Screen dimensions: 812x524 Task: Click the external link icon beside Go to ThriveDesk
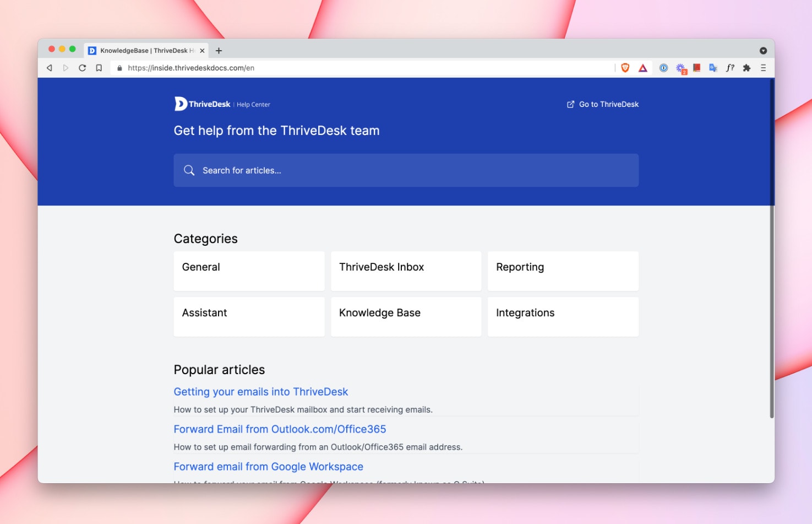pyautogui.click(x=570, y=104)
